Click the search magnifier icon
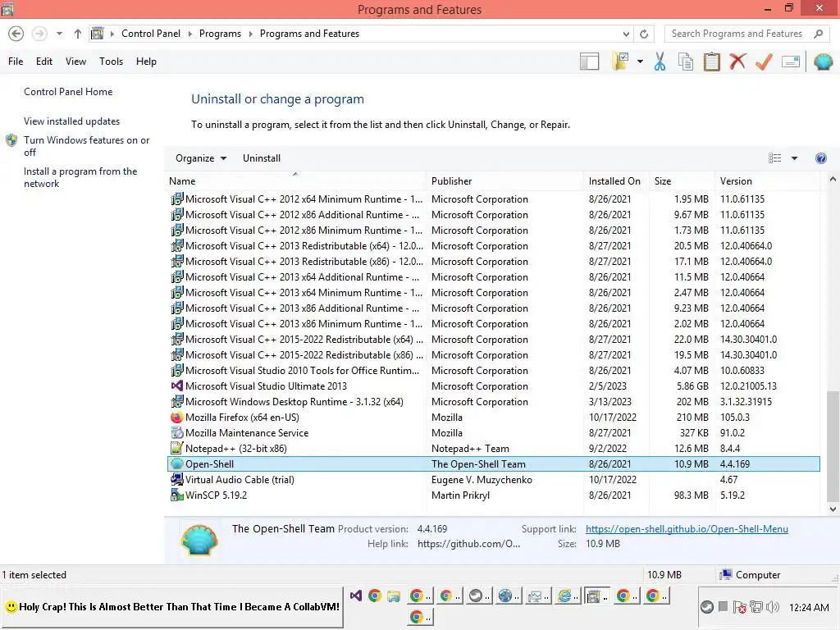The width and height of the screenshot is (840, 630). [x=818, y=34]
